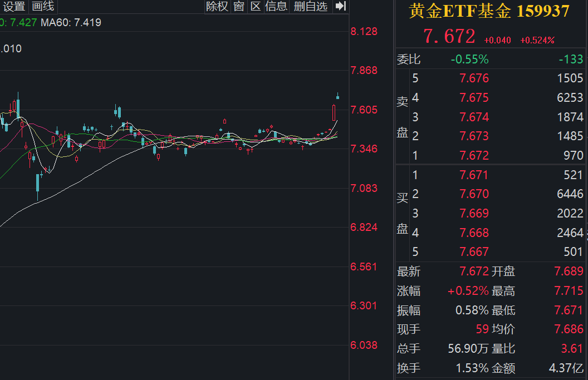Select buy level 1 price 7.671
The height and width of the screenshot is (380, 588).
pos(474,175)
